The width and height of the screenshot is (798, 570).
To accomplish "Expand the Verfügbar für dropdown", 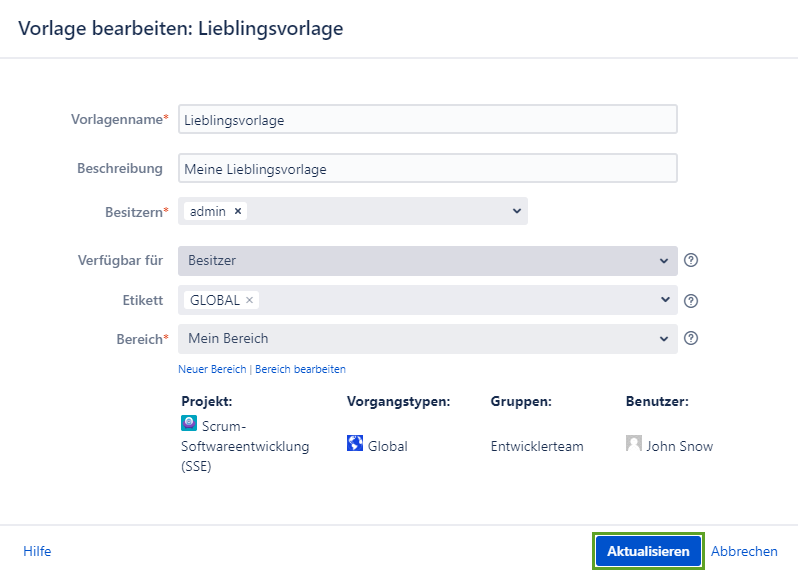I will pos(664,261).
